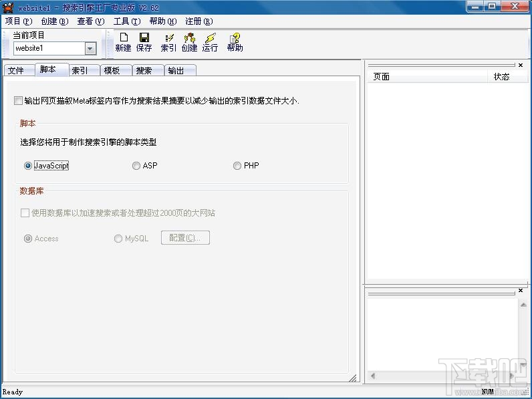Viewport: 532px width, 399px height.
Task: Toggle the 使用数据库 checkbox
Action: click(x=25, y=213)
